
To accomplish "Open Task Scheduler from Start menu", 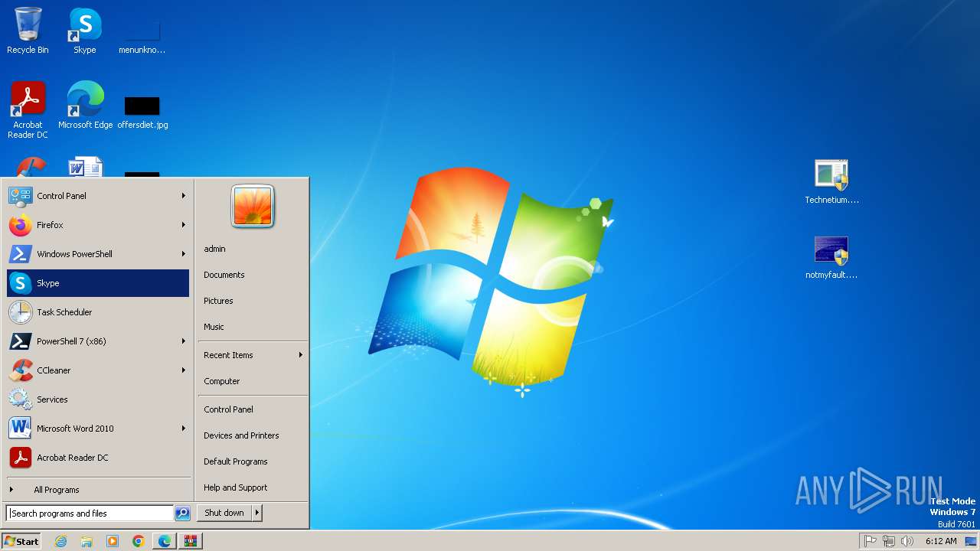I will click(x=98, y=312).
